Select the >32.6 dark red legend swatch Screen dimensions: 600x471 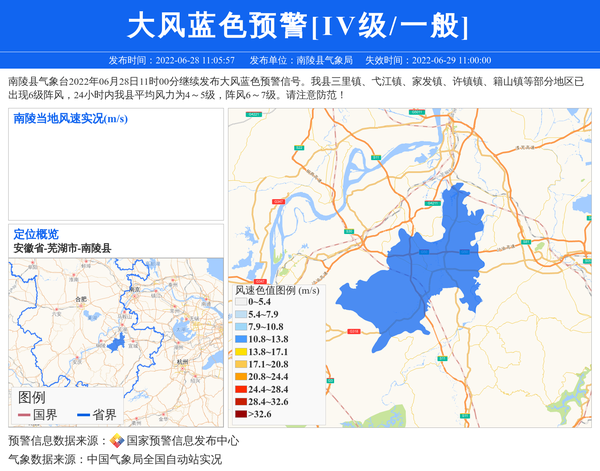tap(240, 414)
